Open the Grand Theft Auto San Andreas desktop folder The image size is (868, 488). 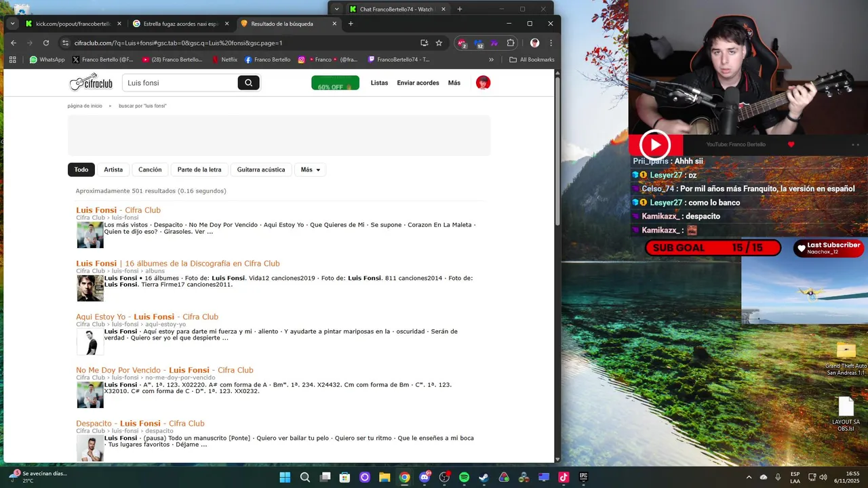click(x=846, y=359)
